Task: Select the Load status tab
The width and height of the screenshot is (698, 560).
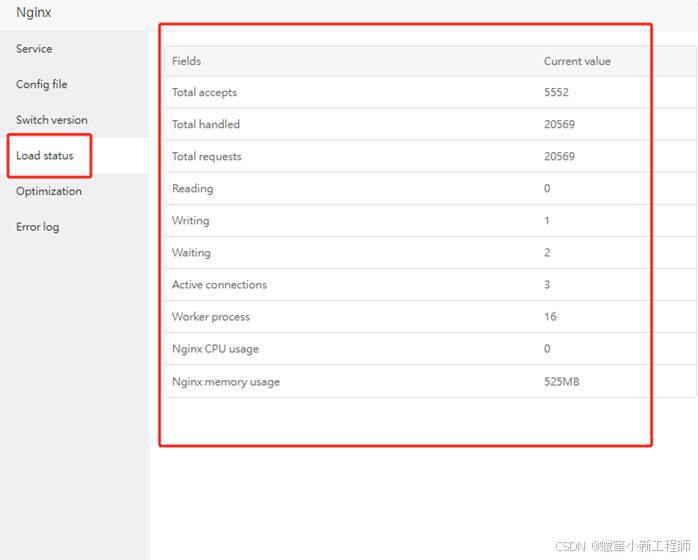Action: (x=45, y=155)
